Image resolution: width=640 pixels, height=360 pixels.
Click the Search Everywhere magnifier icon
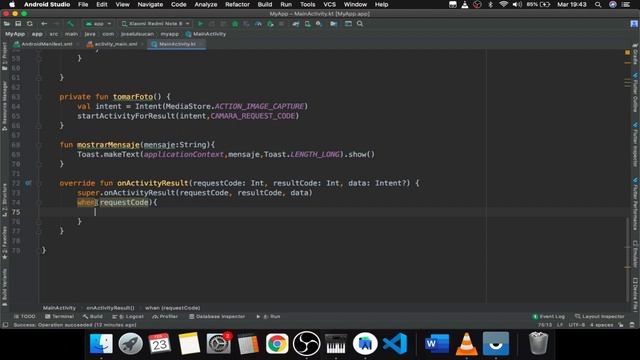coord(360,24)
